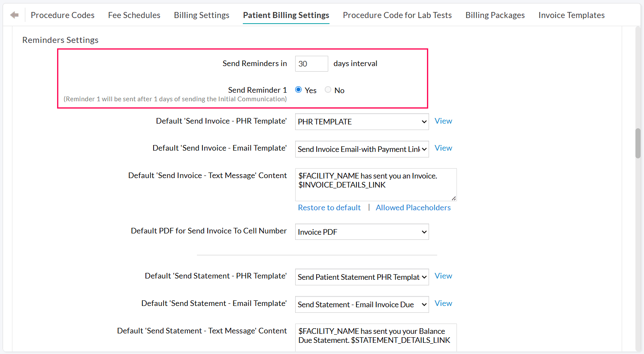The width and height of the screenshot is (644, 354).
Task: Open the Billing Settings tab
Action: (201, 15)
